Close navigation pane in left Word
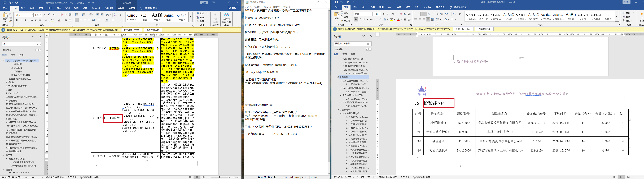The height and width of the screenshot is (179, 644). pos(40,36)
